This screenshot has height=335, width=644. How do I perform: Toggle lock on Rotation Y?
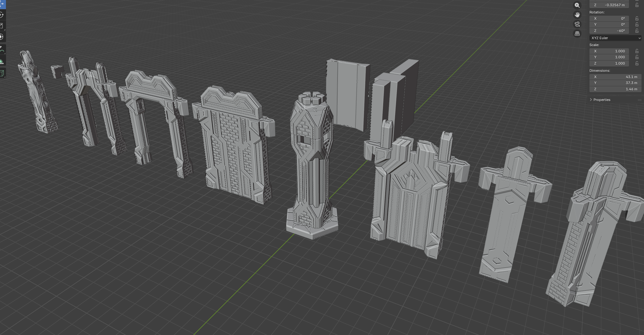pos(637,24)
